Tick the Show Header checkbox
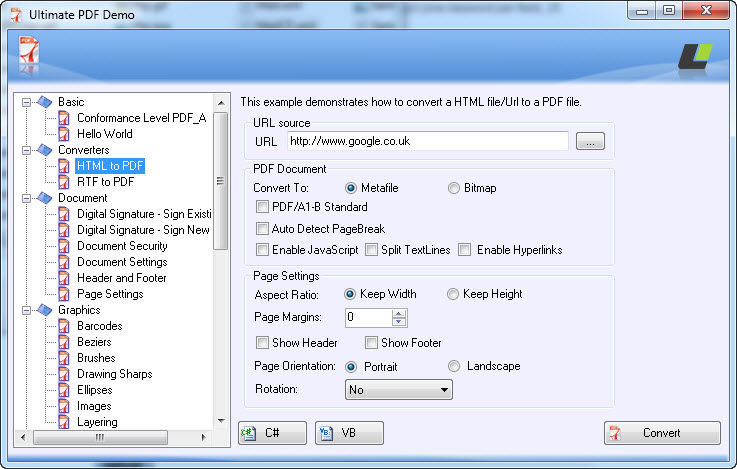 click(262, 343)
